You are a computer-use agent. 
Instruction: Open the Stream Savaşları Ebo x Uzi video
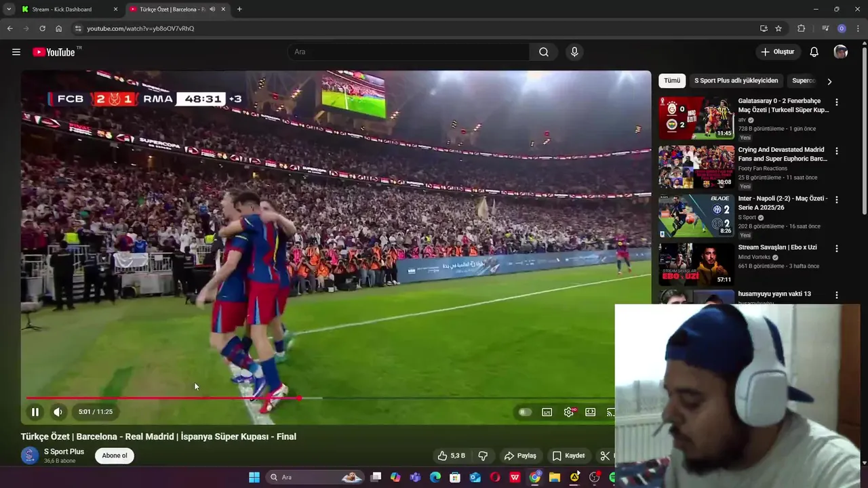pos(696,264)
